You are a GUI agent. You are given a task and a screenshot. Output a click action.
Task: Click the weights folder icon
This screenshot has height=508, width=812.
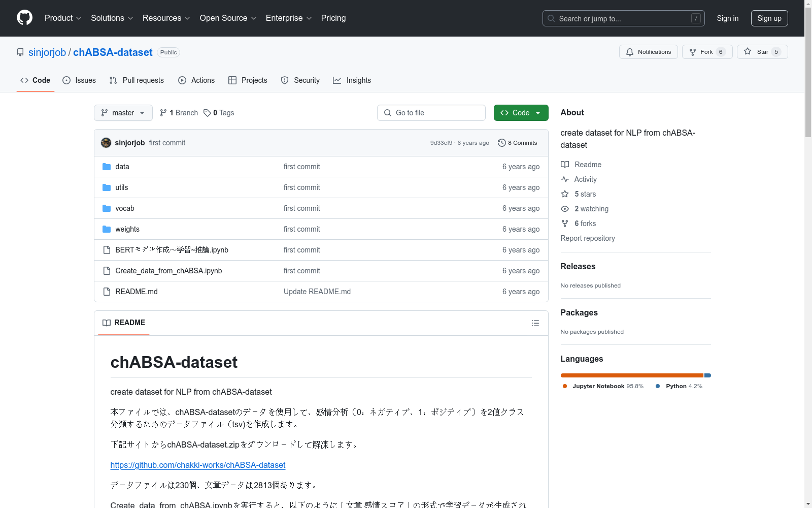107,229
